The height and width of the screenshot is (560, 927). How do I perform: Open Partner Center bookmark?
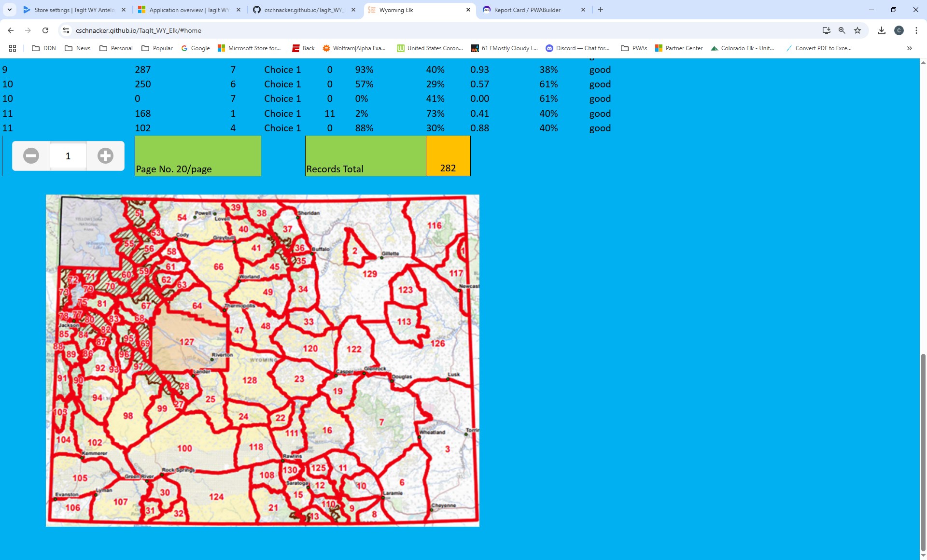[x=678, y=48]
